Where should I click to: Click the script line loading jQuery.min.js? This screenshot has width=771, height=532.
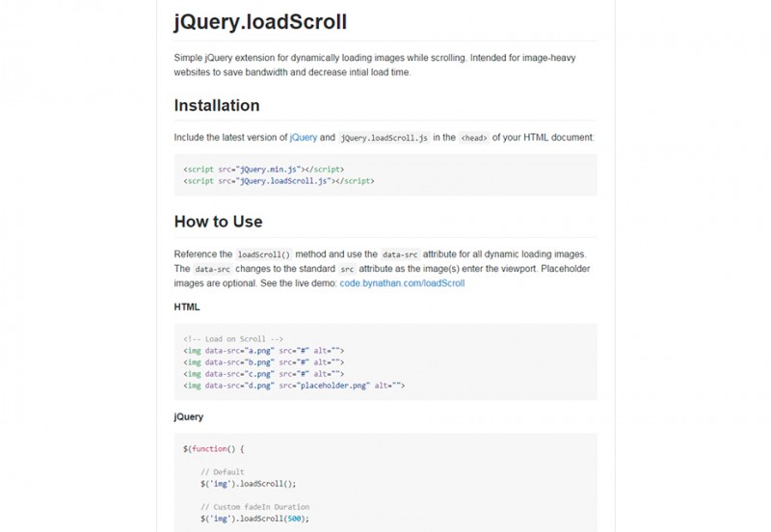click(x=263, y=169)
